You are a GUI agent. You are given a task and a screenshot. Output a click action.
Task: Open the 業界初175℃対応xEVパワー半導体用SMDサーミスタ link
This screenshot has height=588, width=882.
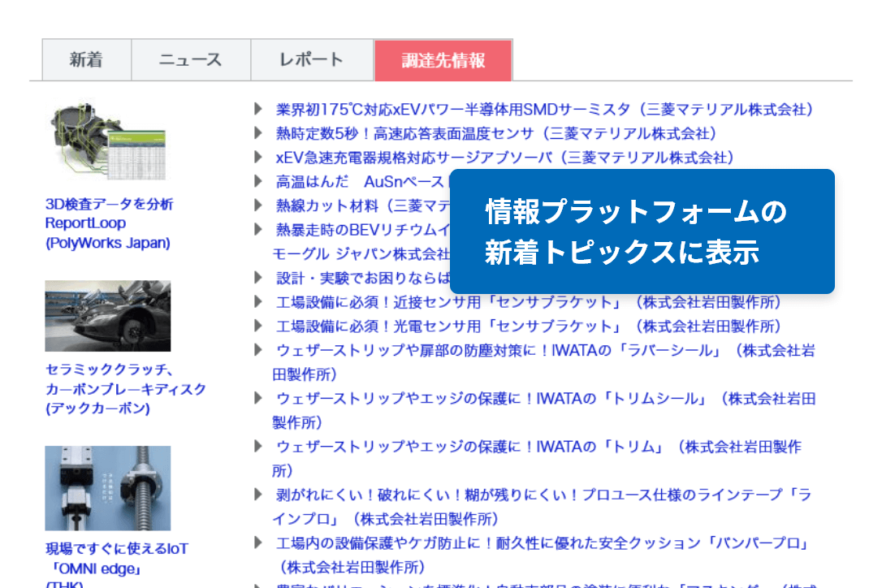tap(544, 109)
